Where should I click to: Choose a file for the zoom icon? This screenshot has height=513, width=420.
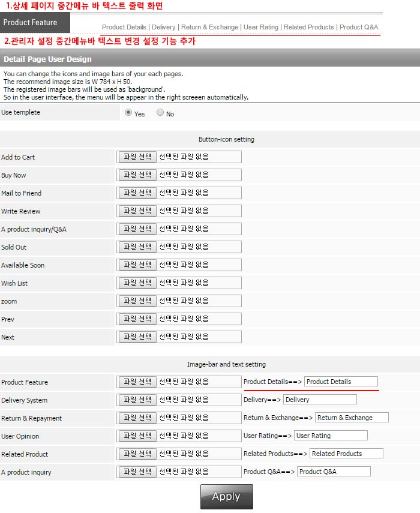click(137, 301)
